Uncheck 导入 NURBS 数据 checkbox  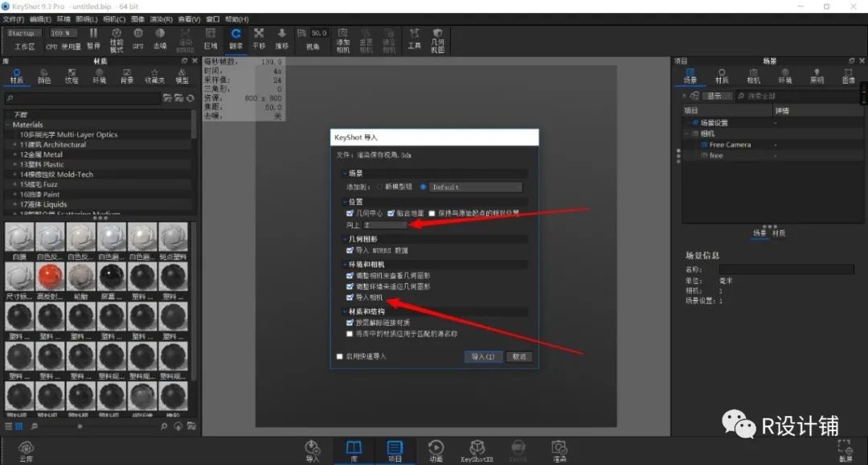click(x=350, y=250)
